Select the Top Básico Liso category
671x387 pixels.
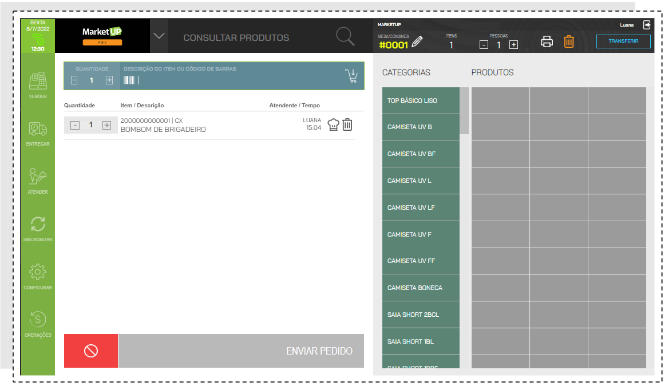(421, 101)
